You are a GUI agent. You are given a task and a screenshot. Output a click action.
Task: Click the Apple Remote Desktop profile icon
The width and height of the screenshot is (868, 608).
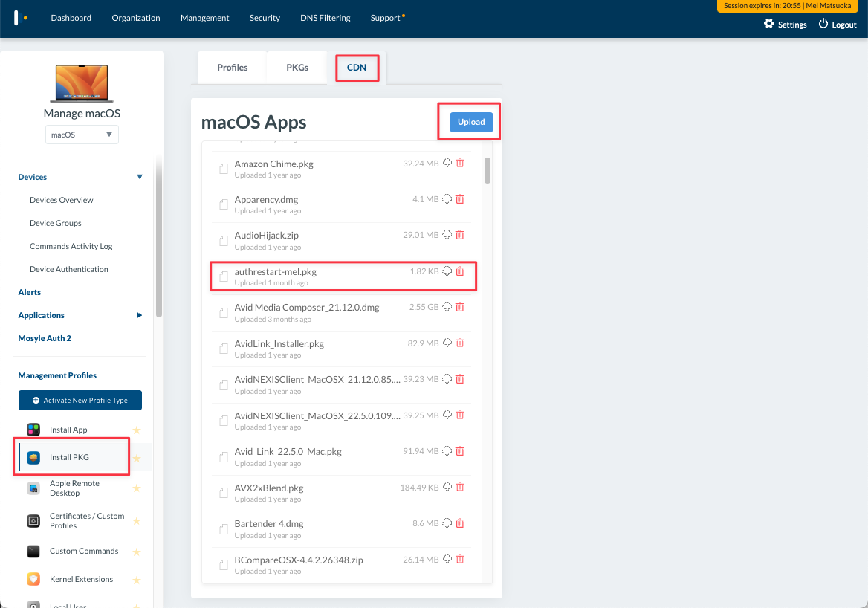(33, 488)
